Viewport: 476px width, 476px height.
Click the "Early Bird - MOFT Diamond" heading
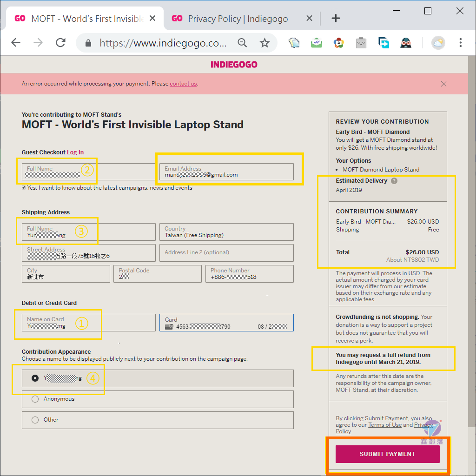click(373, 132)
